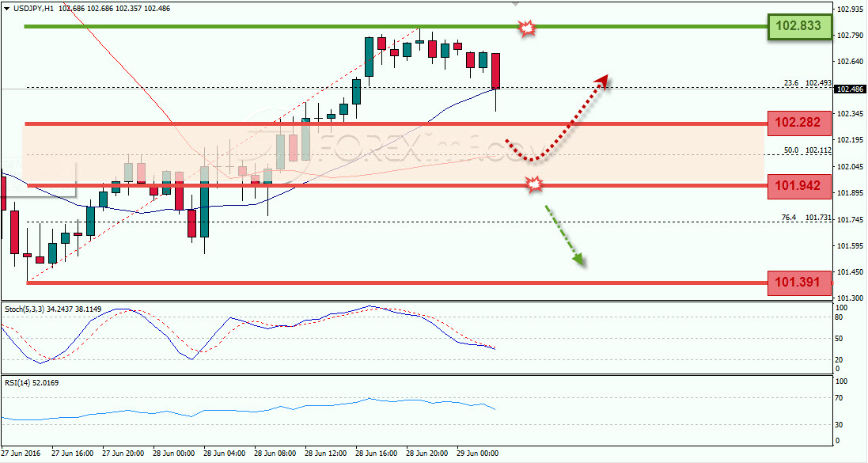Click the Fibonacci 76.4 101.731 label

(808, 218)
